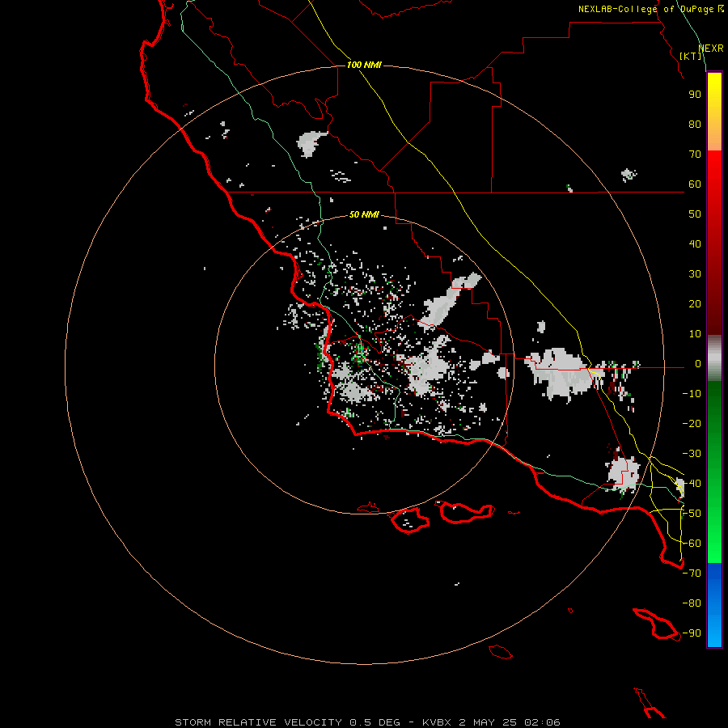Click the NEXR label above the color scale
Image resolution: width=728 pixels, height=728 pixels.
click(711, 48)
